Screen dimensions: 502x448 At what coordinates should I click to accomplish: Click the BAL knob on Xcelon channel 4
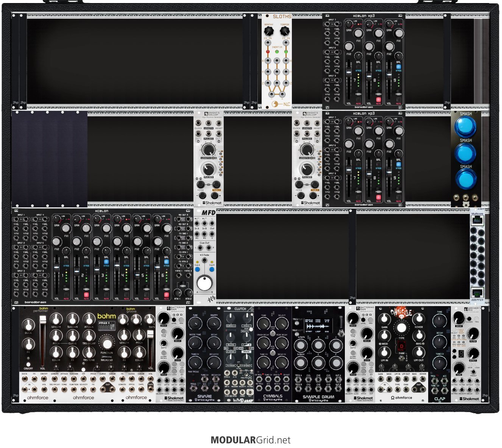point(126,250)
